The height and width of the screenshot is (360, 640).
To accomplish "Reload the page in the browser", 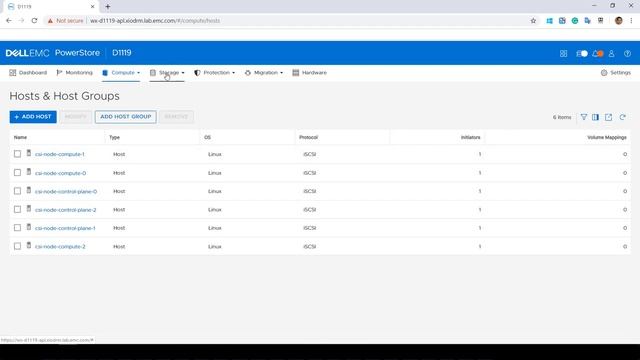I will click(x=34, y=20).
